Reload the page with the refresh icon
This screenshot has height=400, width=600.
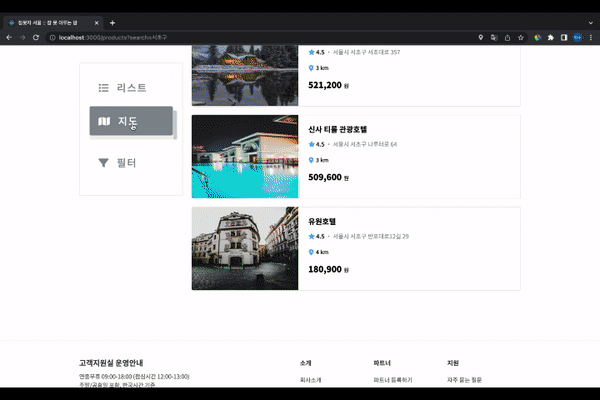click(36, 38)
